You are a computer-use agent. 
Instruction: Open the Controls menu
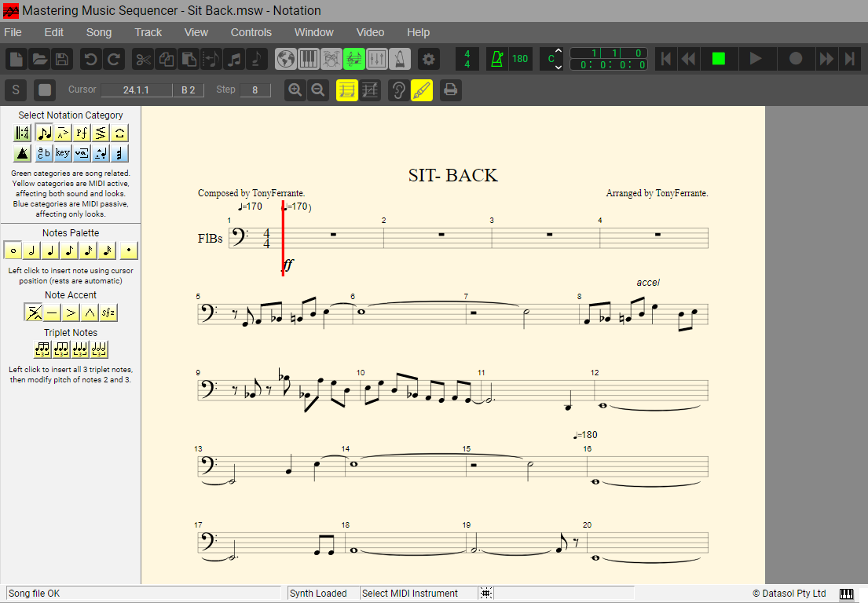[x=251, y=32]
